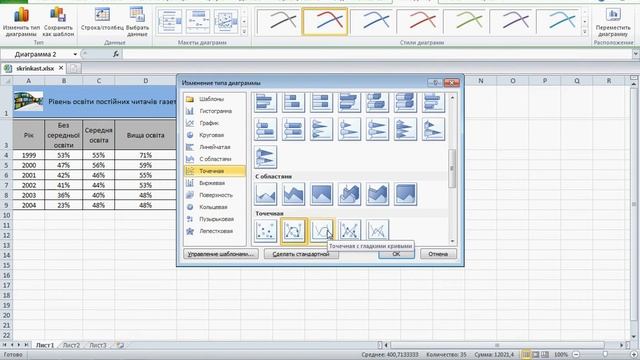Choose scatter with straight lines and markers

point(349,231)
